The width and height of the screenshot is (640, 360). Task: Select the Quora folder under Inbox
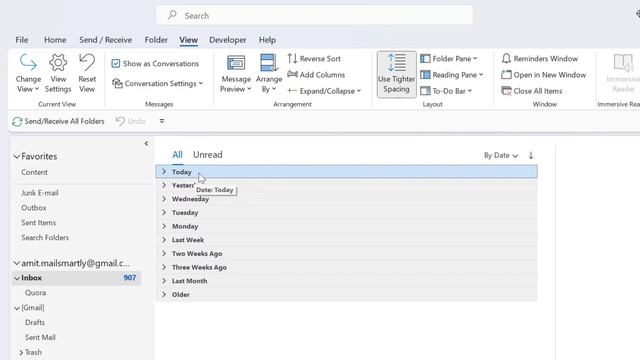(35, 293)
